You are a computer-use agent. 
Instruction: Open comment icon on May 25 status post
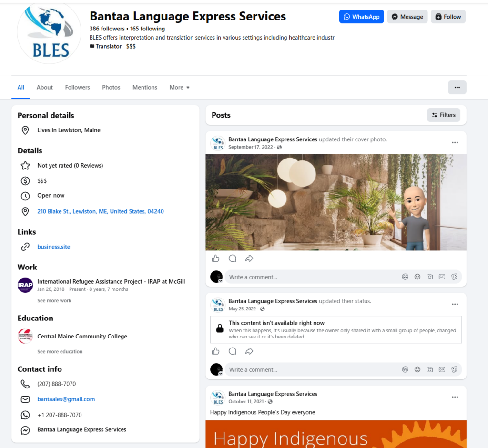pos(233,351)
